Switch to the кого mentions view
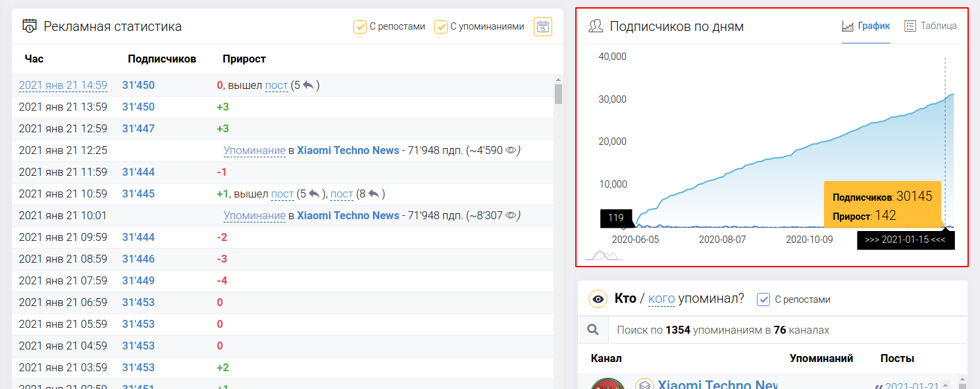 click(x=661, y=299)
